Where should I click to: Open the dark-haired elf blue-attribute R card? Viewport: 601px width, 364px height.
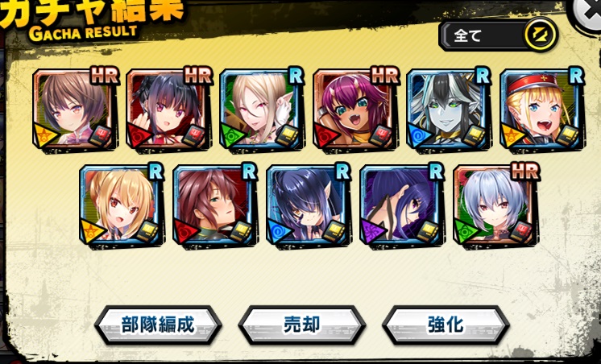[x=309, y=205]
